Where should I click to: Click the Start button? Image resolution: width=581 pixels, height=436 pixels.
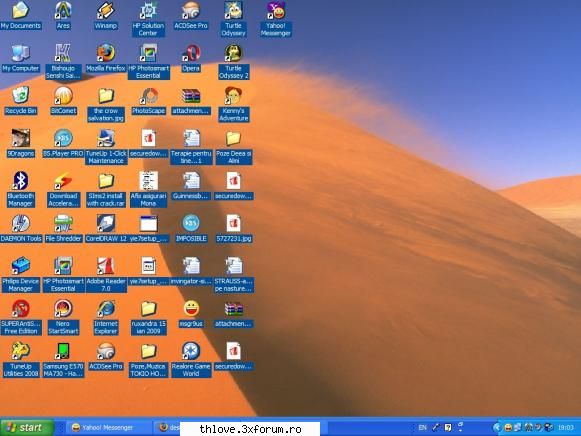coord(27,427)
